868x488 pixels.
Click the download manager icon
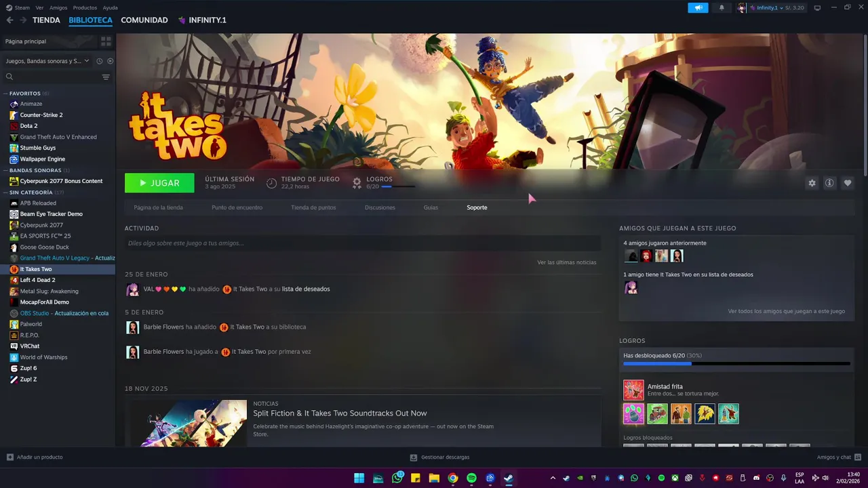[x=414, y=457]
